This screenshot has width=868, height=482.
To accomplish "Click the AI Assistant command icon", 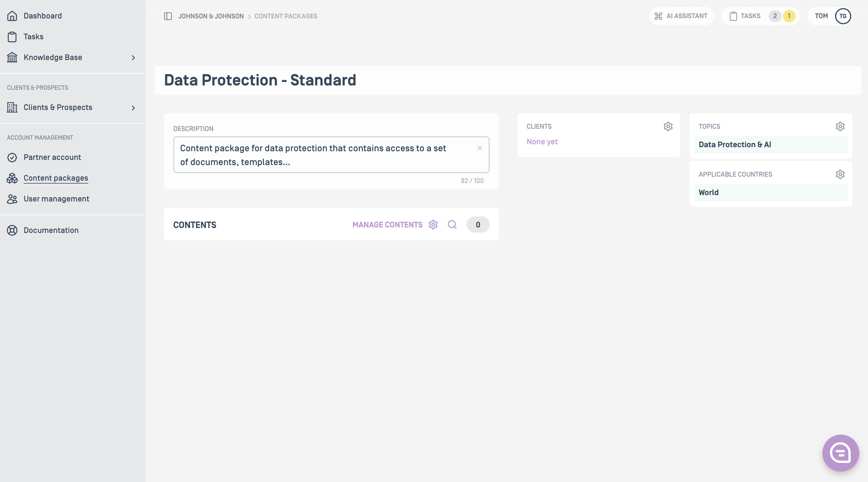I will [x=658, y=16].
